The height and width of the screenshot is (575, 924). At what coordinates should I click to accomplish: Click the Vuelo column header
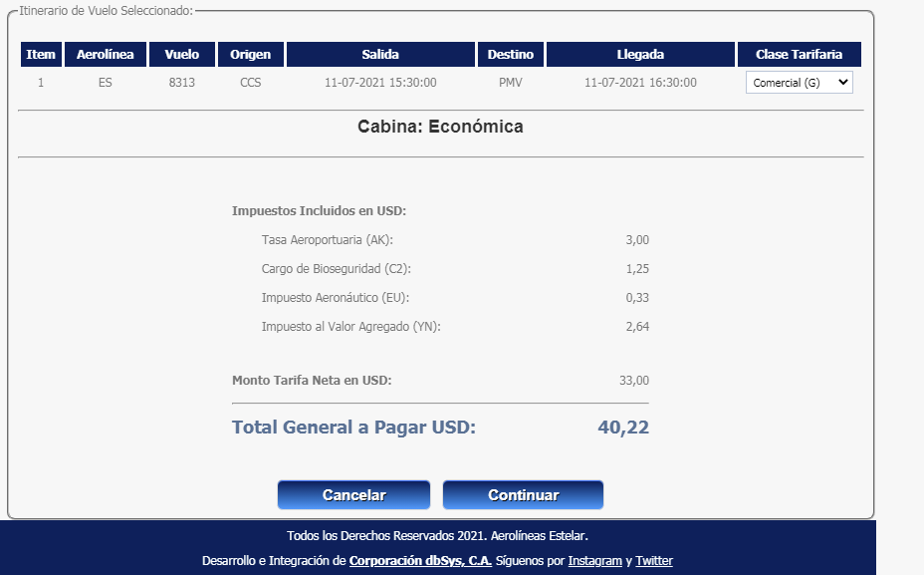181,54
